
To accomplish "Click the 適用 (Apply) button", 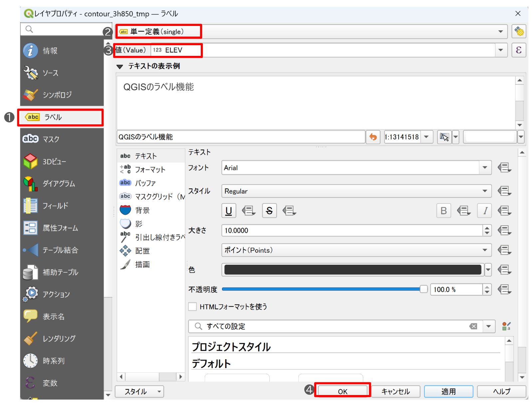I will pyautogui.click(x=448, y=391).
